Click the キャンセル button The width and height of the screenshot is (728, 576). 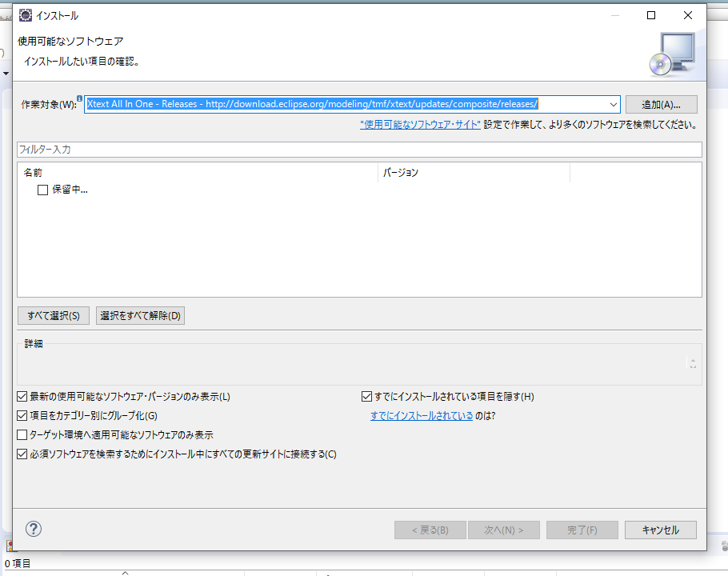[x=661, y=530]
